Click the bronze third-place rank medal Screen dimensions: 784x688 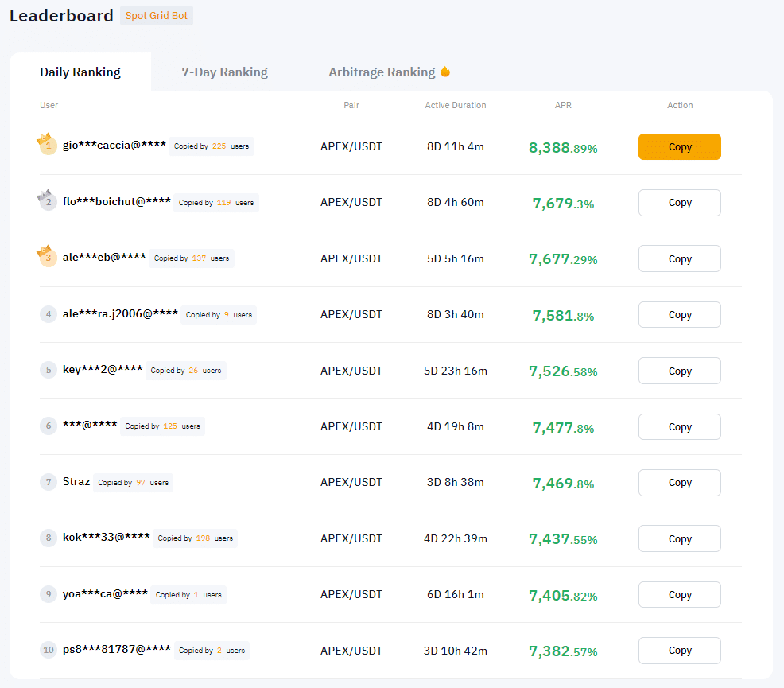pyautogui.click(x=48, y=258)
